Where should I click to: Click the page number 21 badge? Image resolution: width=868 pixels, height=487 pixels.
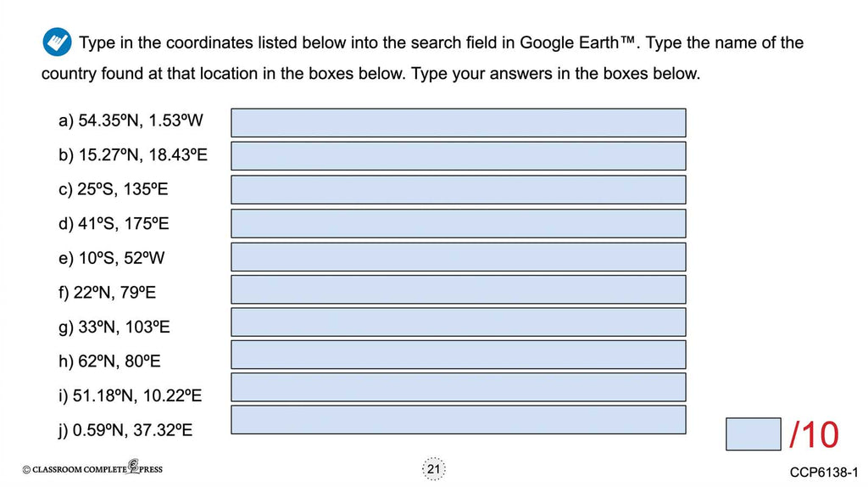434,468
